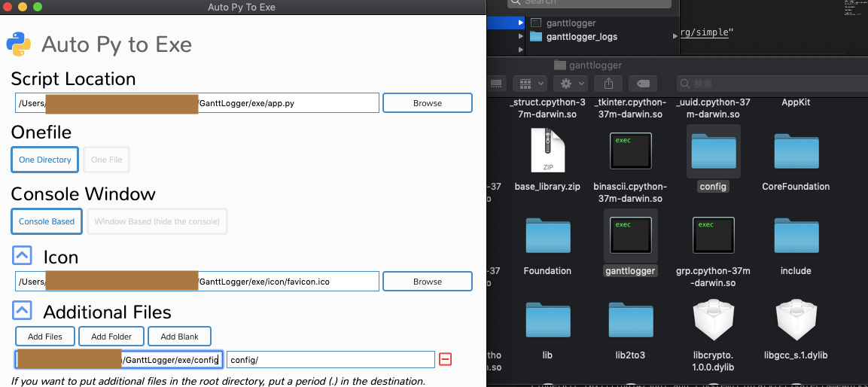The height and width of the screenshot is (387, 868).
Task: Click the Share icon in Finder toolbar
Action: tap(608, 84)
